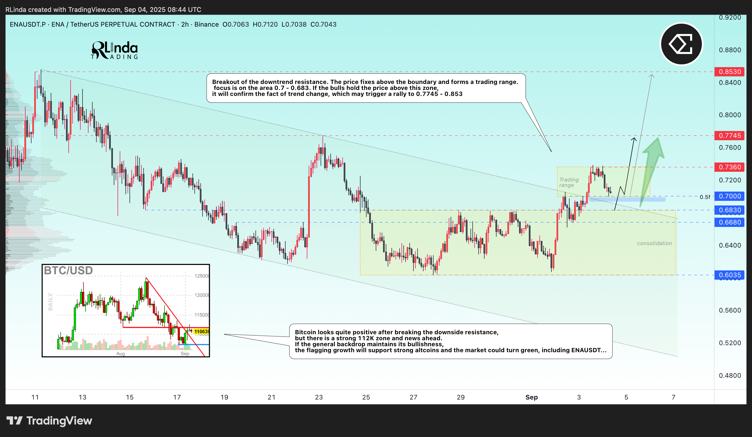Viewport: 752px width, 437px height.
Task: Click the RLinda Trading logo
Action: (x=114, y=50)
